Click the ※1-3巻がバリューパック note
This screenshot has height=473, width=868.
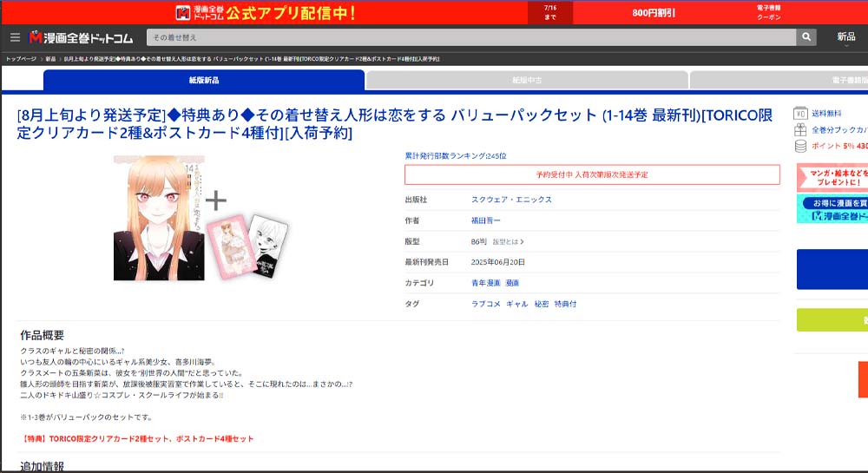pos(86,417)
